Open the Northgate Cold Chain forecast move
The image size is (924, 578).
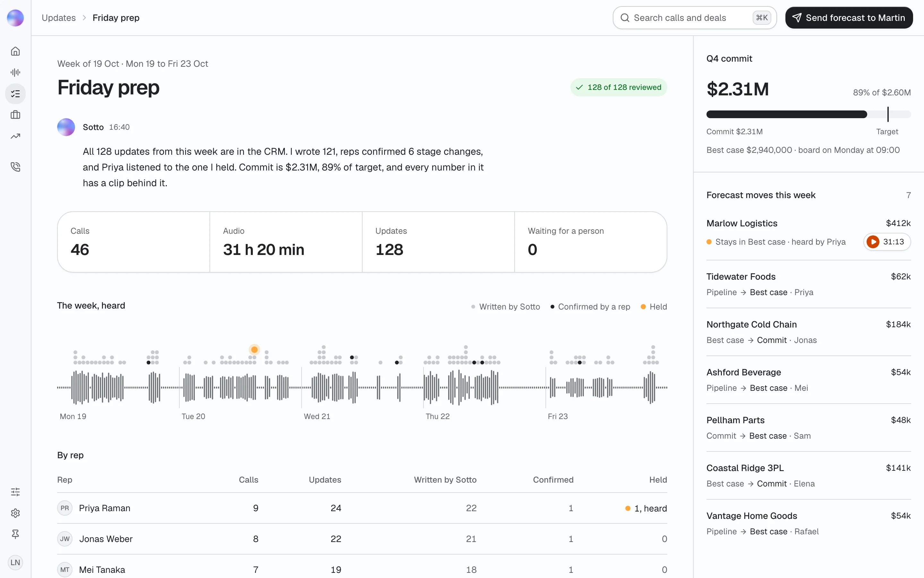pos(808,332)
